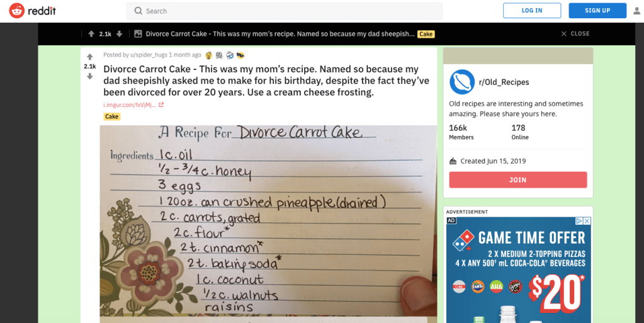Downvote the post in the black header bar
The height and width of the screenshot is (323, 644).
[x=119, y=34]
